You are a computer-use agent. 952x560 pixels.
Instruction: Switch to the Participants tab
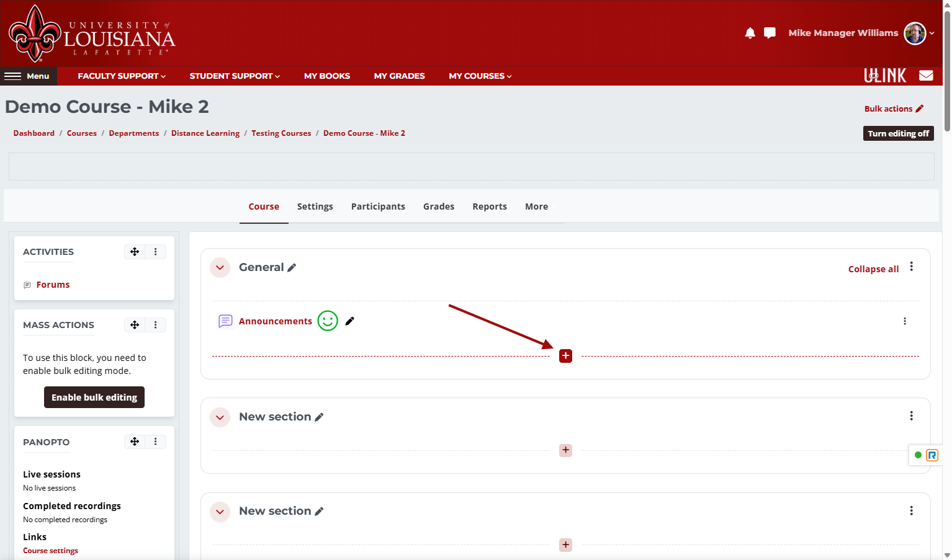point(378,207)
